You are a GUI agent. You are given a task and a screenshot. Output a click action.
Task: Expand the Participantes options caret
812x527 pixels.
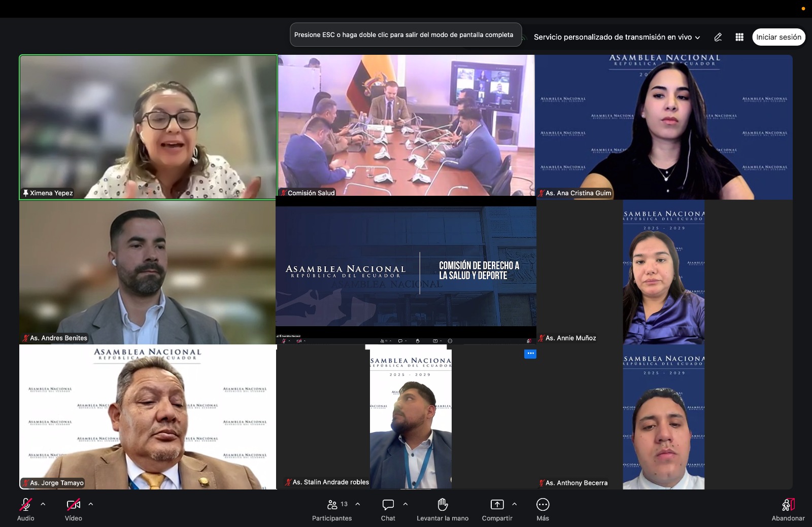pos(358,504)
